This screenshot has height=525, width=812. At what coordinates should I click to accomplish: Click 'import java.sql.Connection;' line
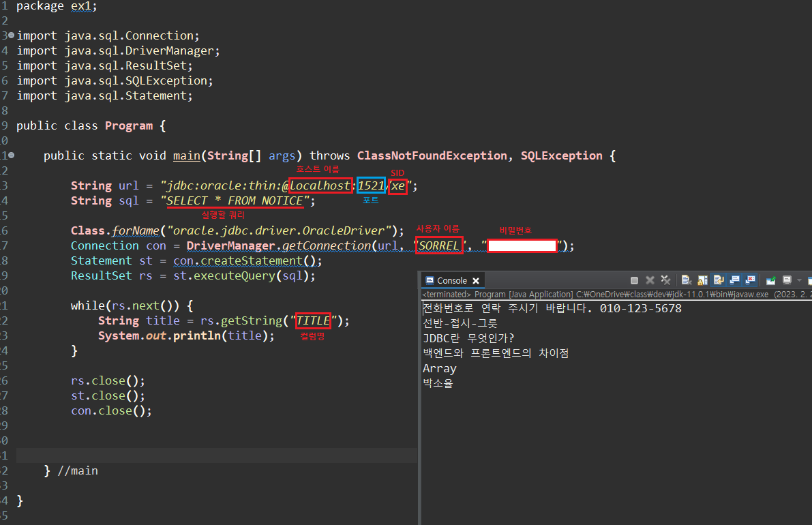tap(108, 35)
